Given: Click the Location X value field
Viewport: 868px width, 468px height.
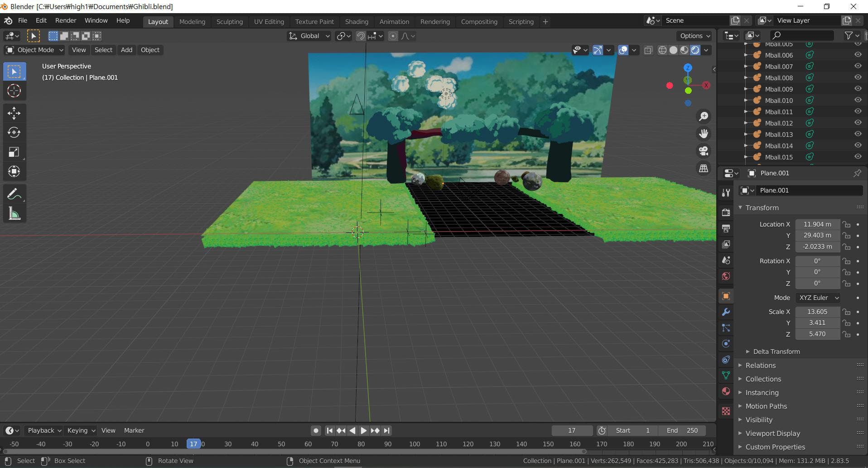Looking at the screenshot, I should coord(817,224).
